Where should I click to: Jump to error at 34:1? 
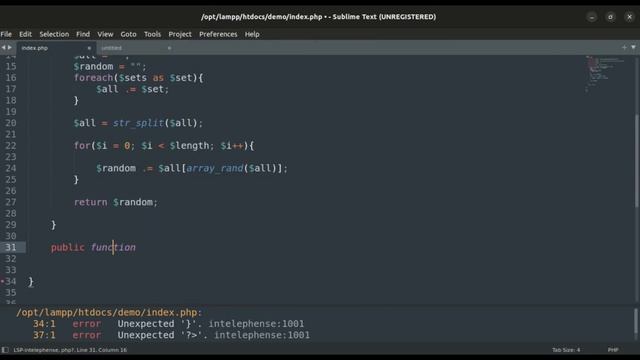44,324
